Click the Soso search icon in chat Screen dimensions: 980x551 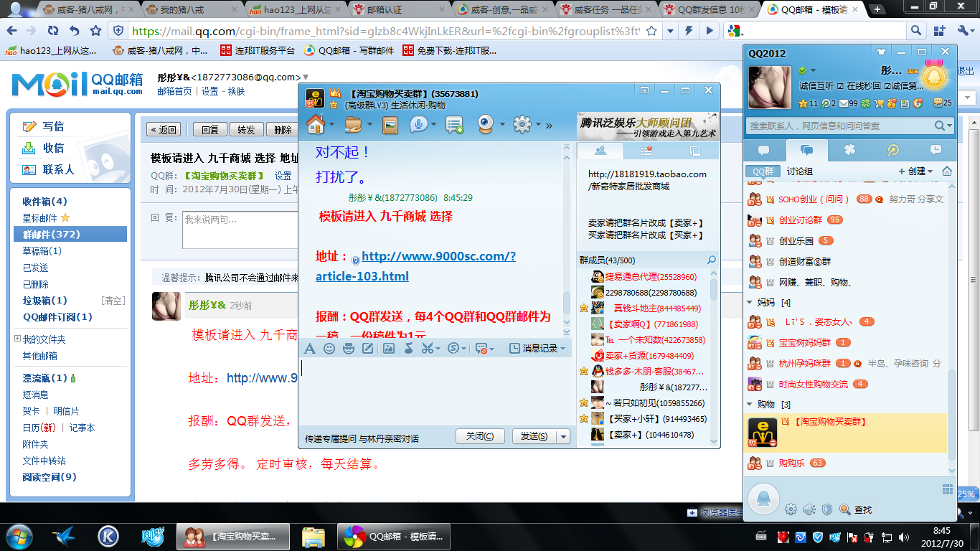[x=453, y=348]
